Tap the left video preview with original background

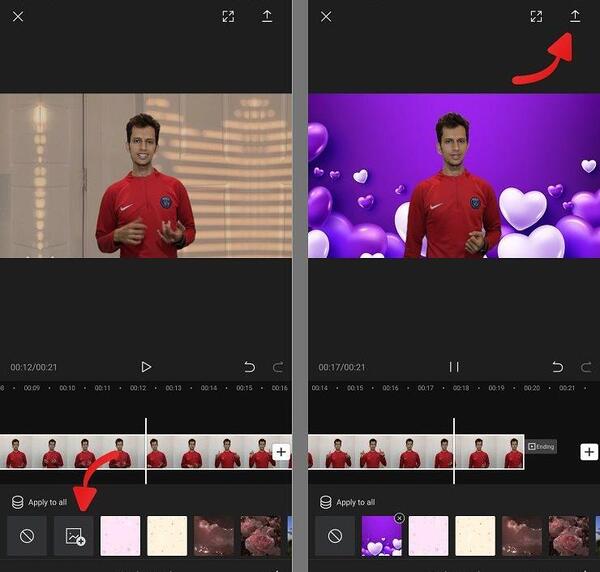coord(146,176)
